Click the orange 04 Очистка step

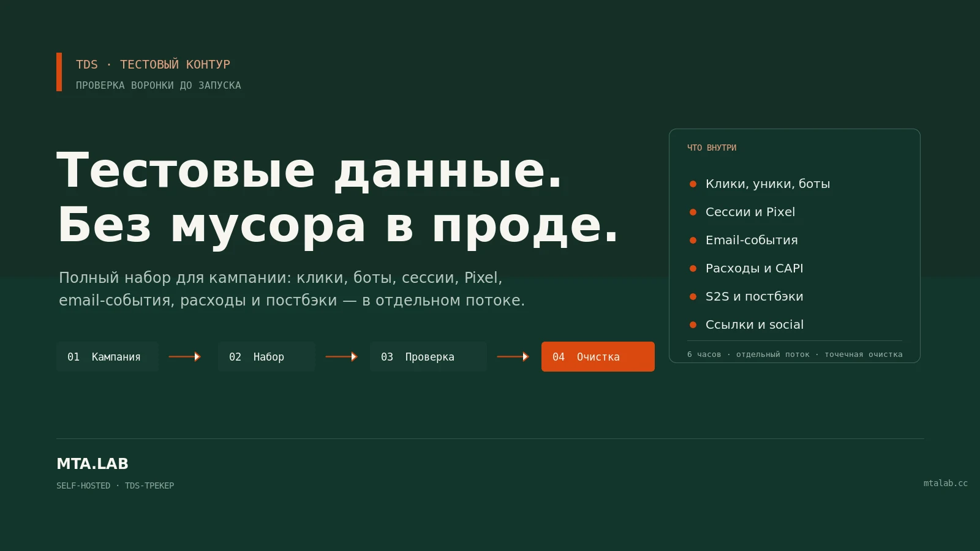598,356
